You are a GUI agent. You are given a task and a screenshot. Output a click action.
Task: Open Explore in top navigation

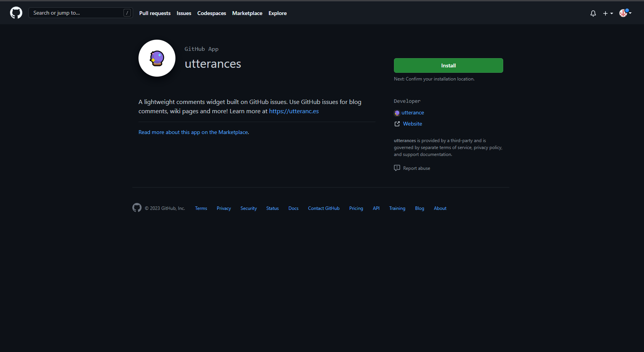pyautogui.click(x=278, y=13)
